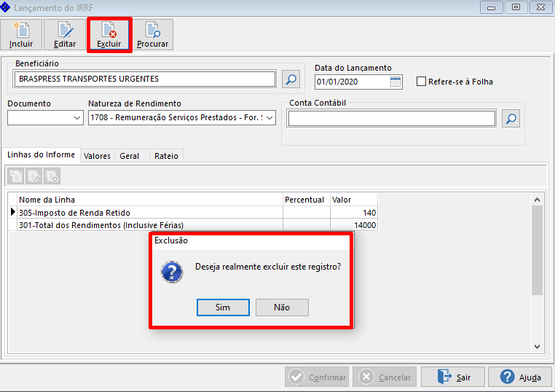Viewport: 555px width, 392px height.
Task: Click the add line icon in Linhas toolbar
Action: (x=16, y=176)
